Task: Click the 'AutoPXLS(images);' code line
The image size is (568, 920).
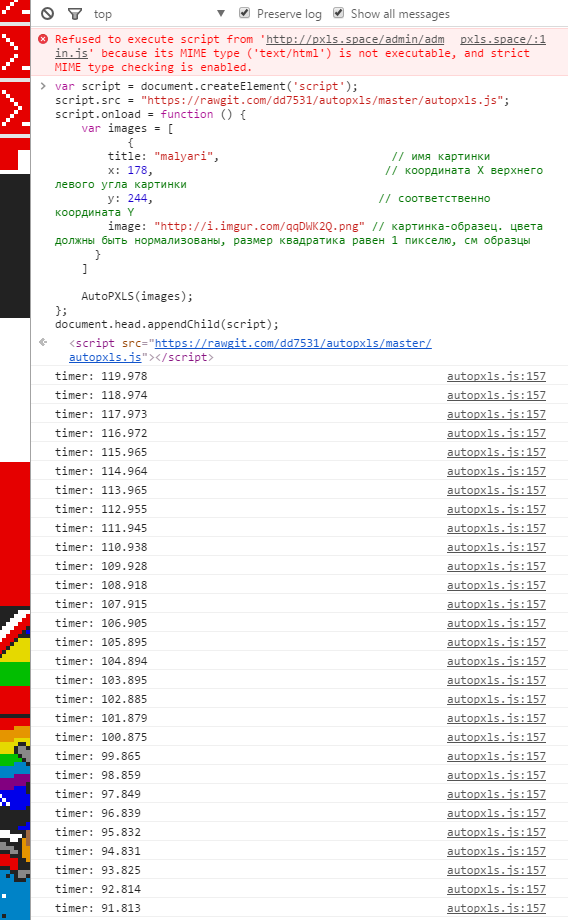Action: 137,296
